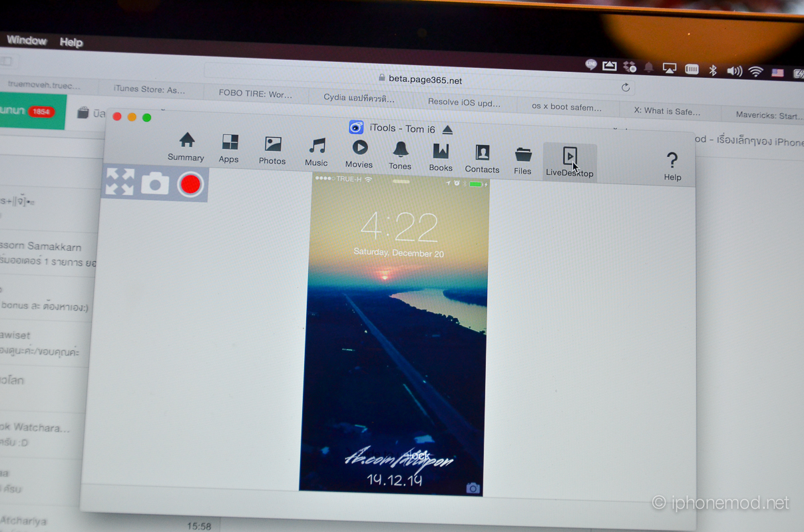The image size is (804, 532).
Task: Select the LiveDesktop toolbar icon
Action: [569, 154]
